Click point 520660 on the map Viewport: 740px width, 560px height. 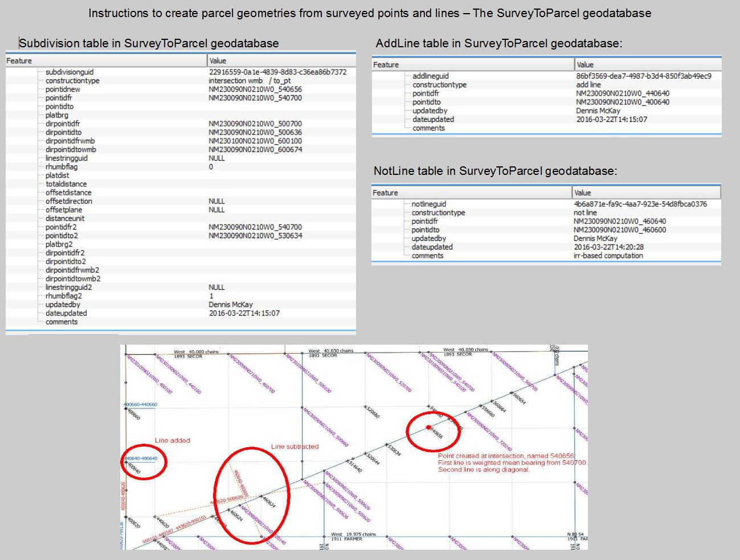pos(365,407)
